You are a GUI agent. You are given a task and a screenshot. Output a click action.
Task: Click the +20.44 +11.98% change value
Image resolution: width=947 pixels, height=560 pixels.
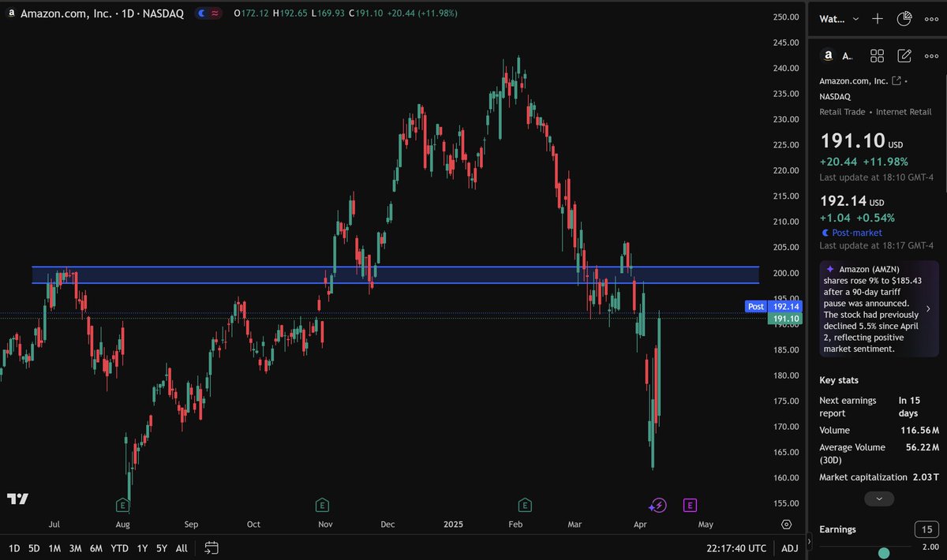[864, 162]
